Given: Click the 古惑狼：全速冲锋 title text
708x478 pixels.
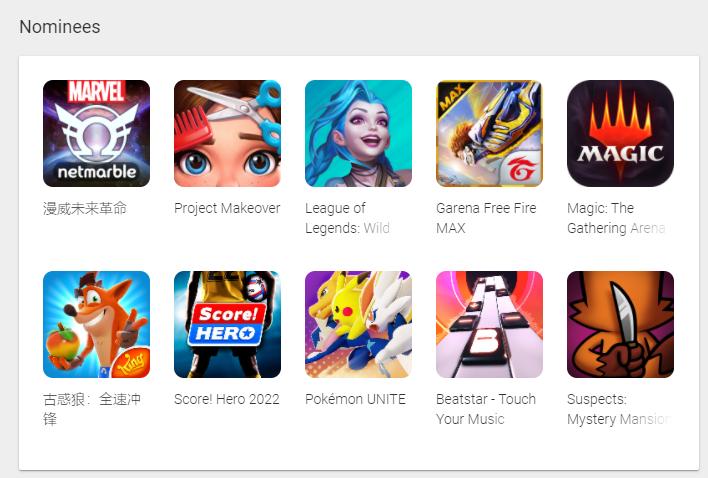Looking at the screenshot, I should (x=92, y=409).
